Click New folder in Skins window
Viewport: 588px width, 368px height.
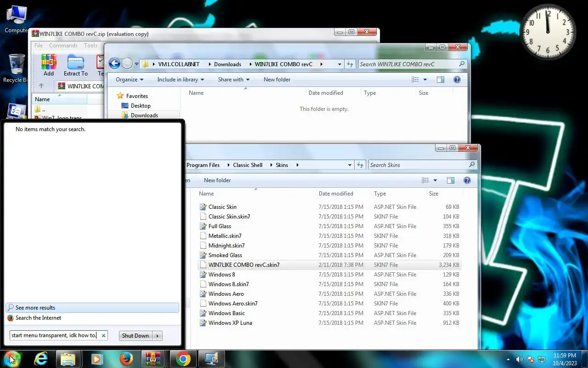tap(217, 180)
